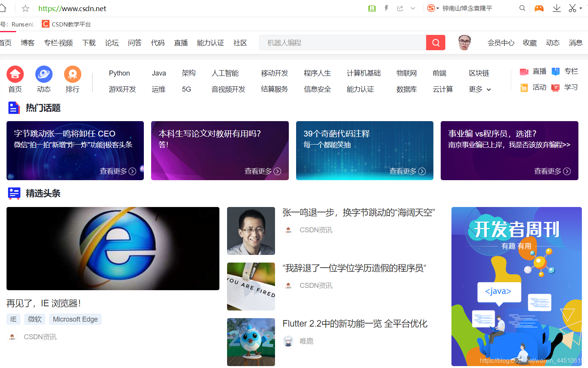The width and height of the screenshot is (588, 368).
Task: Click the Microsoft Edge tag
Action: pyautogui.click(x=75, y=319)
